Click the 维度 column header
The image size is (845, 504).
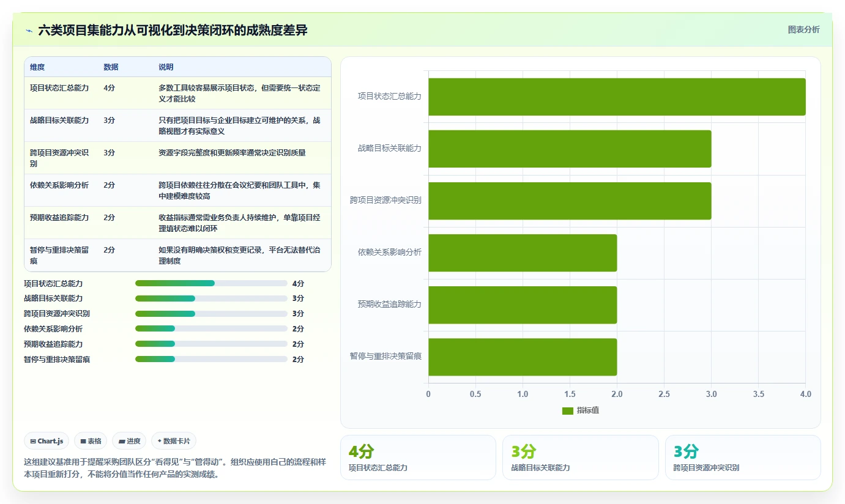pos(37,67)
